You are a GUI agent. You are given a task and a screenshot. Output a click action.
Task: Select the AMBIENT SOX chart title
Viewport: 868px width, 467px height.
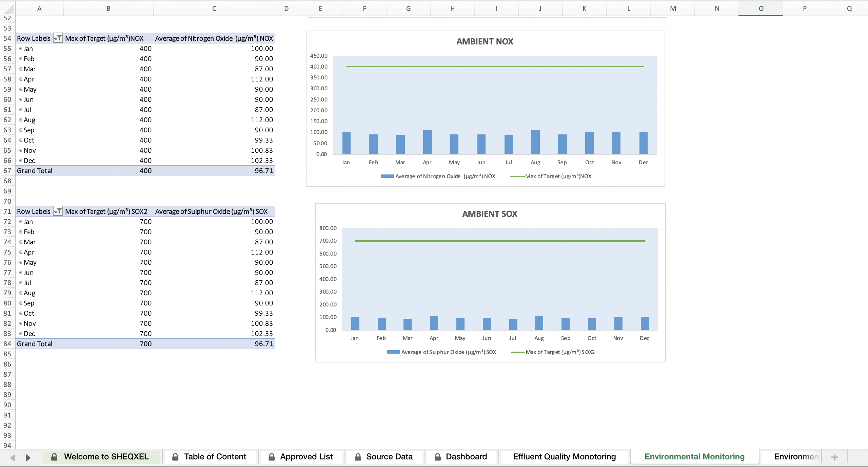click(490, 214)
